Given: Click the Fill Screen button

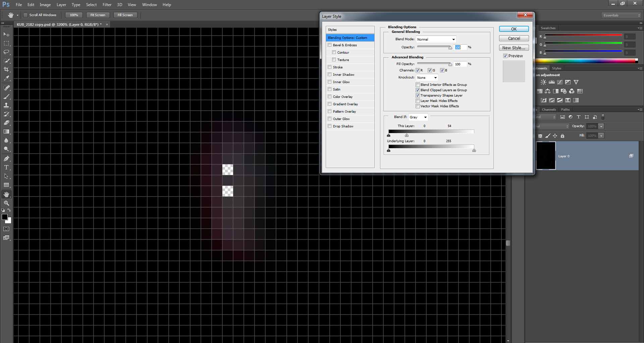Looking at the screenshot, I should (x=125, y=15).
